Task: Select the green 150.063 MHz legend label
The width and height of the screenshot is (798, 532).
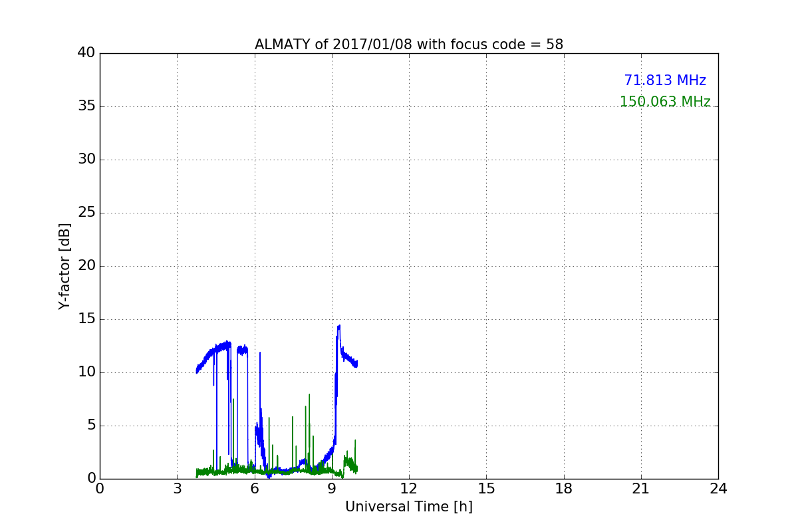Action: [665, 102]
